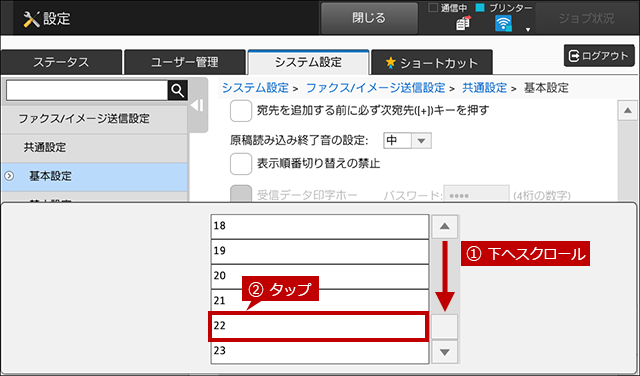Viewport: 640px width, 376px height.
Task: Choose 20 from the list
Action: [320, 276]
